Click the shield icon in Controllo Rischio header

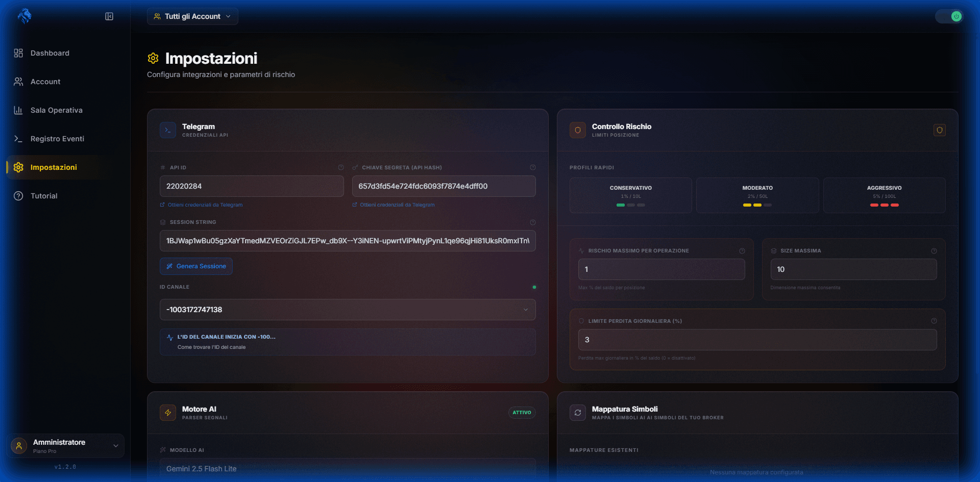tap(939, 130)
